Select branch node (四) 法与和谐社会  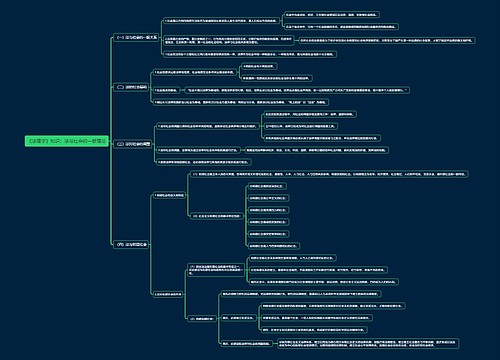(131, 244)
